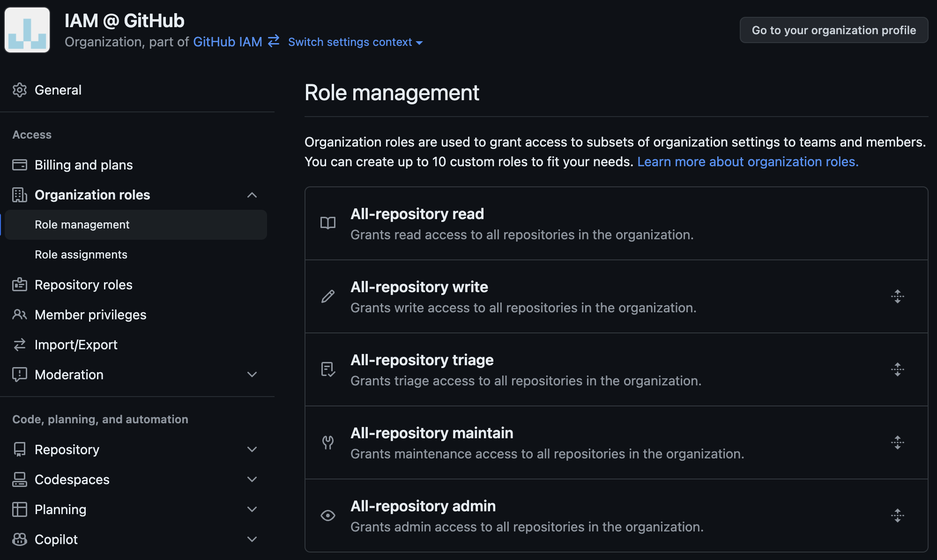
Task: Click the Moderation report icon
Action: tap(20, 375)
